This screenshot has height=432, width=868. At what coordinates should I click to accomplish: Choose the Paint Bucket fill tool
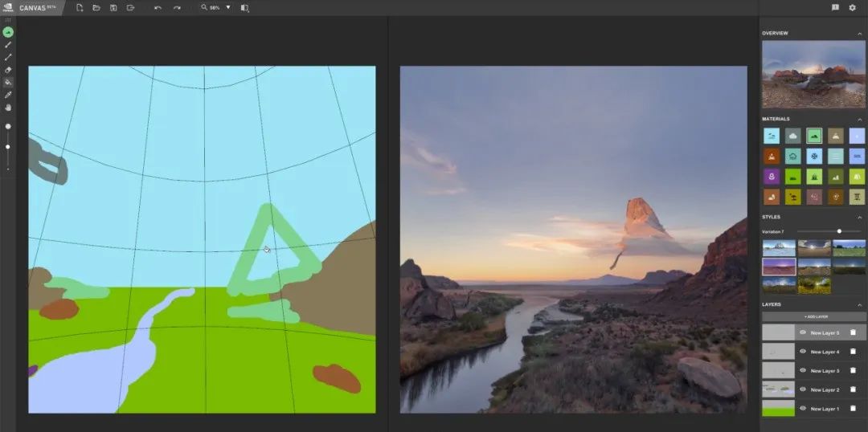tap(8, 82)
